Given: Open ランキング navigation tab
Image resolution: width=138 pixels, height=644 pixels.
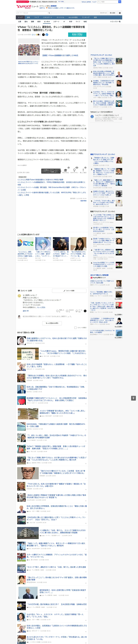Looking at the screenshot, I should click(x=86, y=17).
